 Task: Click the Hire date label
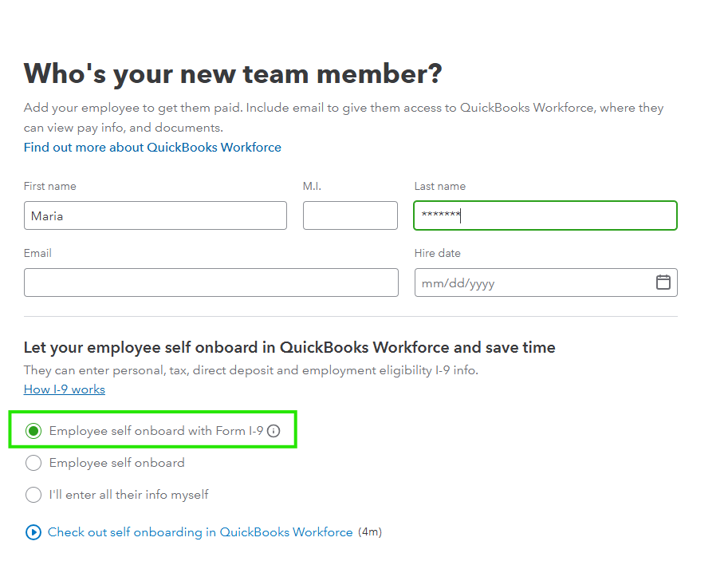[x=437, y=253]
